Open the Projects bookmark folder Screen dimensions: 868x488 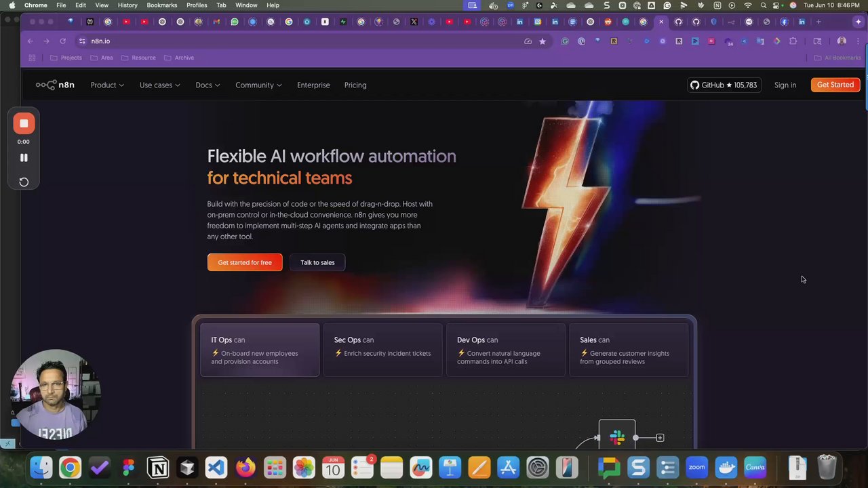[x=66, y=58]
